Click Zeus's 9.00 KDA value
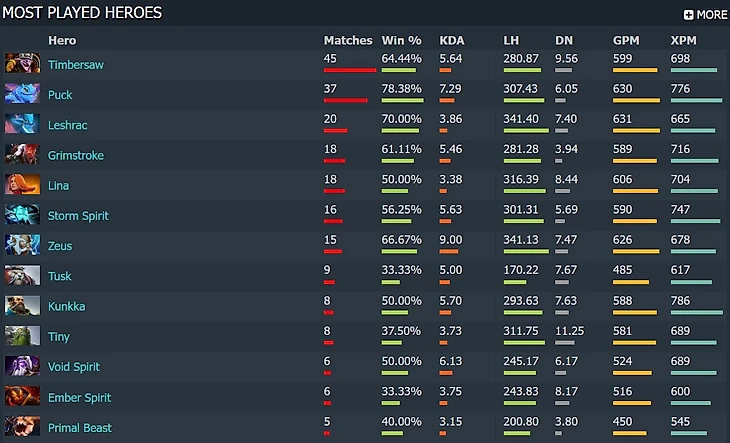 point(451,240)
